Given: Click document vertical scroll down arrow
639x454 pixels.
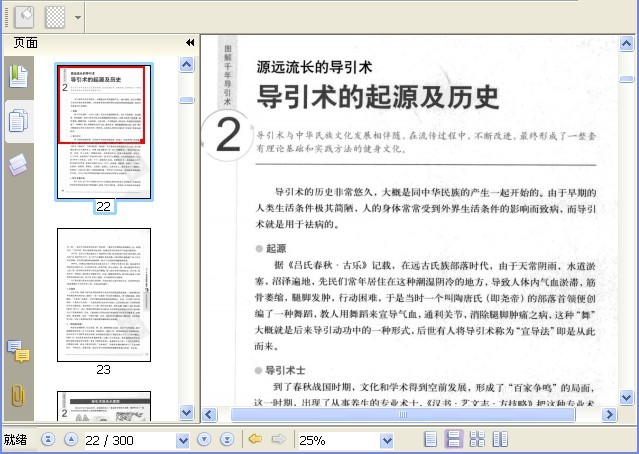Looking at the screenshot, I should (626, 397).
